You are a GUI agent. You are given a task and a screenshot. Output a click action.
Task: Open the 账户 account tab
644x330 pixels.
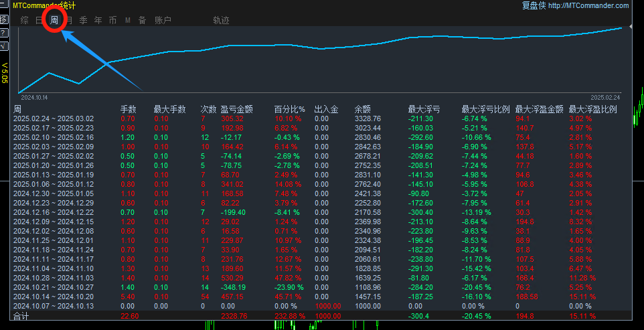click(x=163, y=21)
